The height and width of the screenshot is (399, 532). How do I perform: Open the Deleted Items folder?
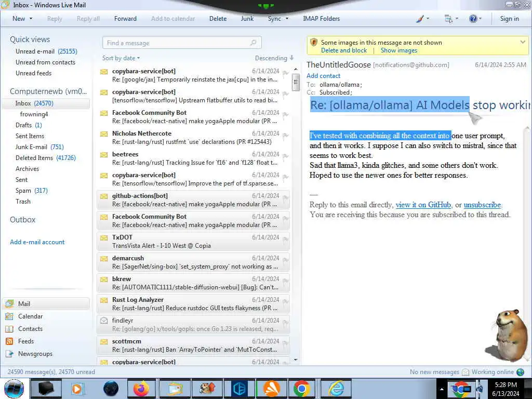tap(46, 158)
